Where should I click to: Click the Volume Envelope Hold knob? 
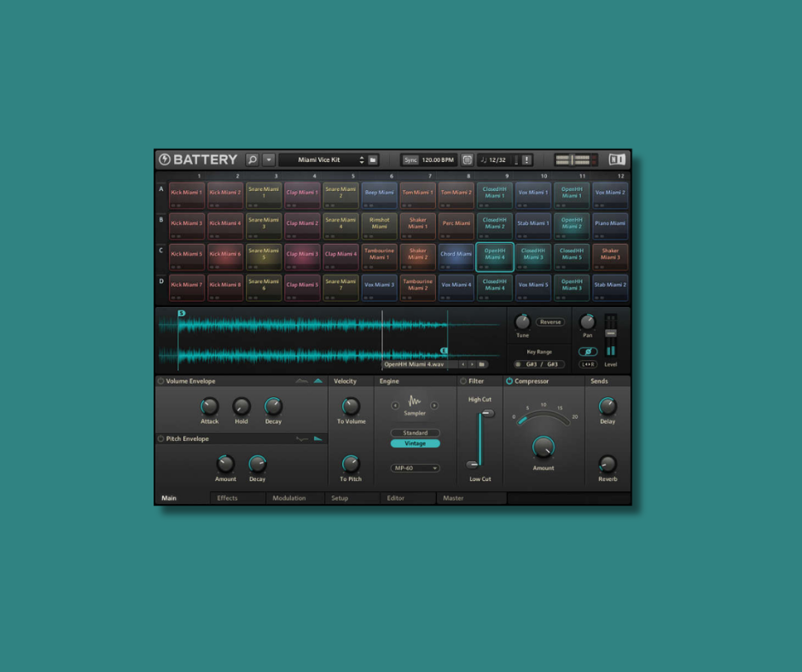[241, 406]
